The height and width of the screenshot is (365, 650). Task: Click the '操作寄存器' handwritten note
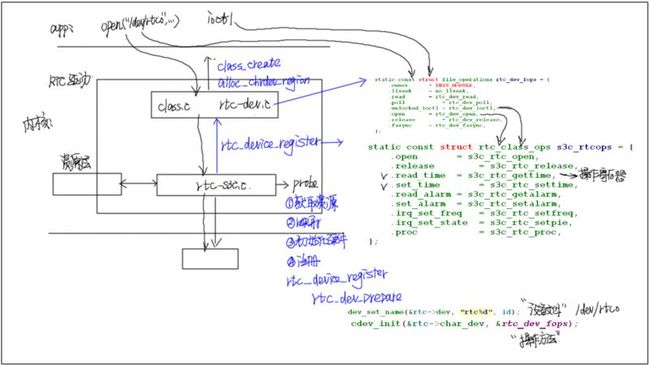[603, 175]
